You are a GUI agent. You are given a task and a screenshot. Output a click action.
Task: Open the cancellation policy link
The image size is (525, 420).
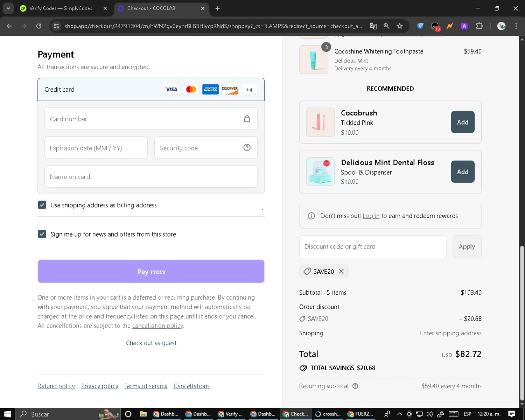157,326
